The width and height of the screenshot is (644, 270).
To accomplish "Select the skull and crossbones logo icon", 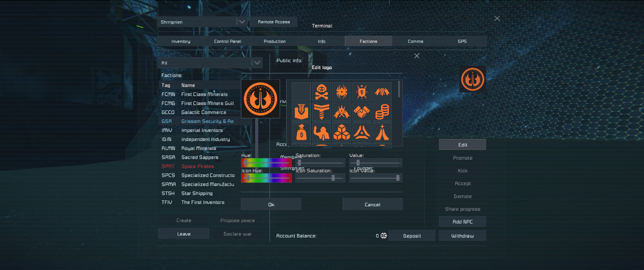I will click(321, 92).
